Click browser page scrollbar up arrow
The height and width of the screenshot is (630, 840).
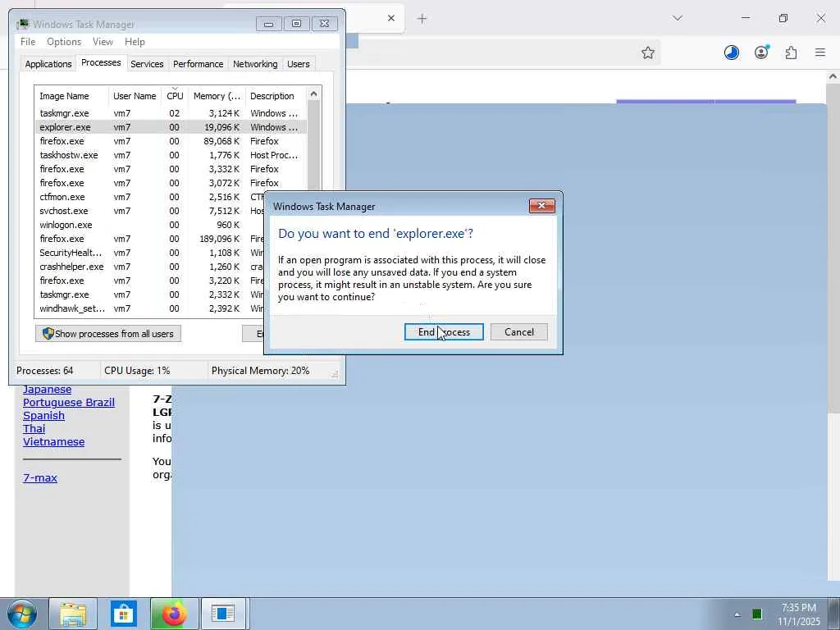coord(833,76)
